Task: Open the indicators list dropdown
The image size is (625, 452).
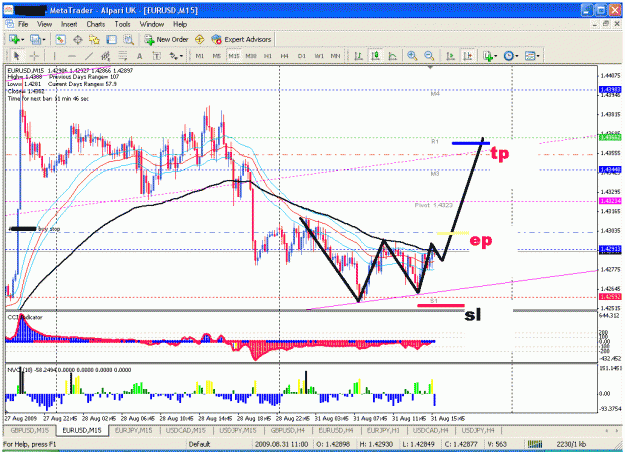Action: pyautogui.click(x=490, y=56)
